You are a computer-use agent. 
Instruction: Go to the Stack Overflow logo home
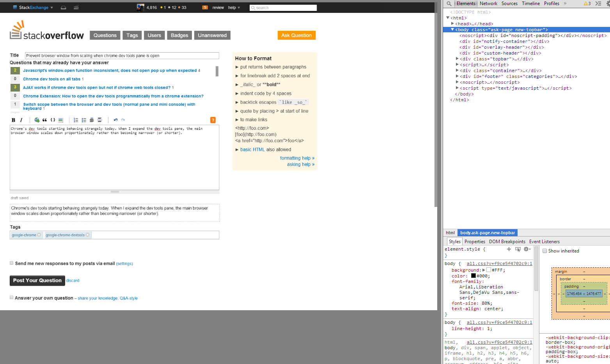(47, 30)
